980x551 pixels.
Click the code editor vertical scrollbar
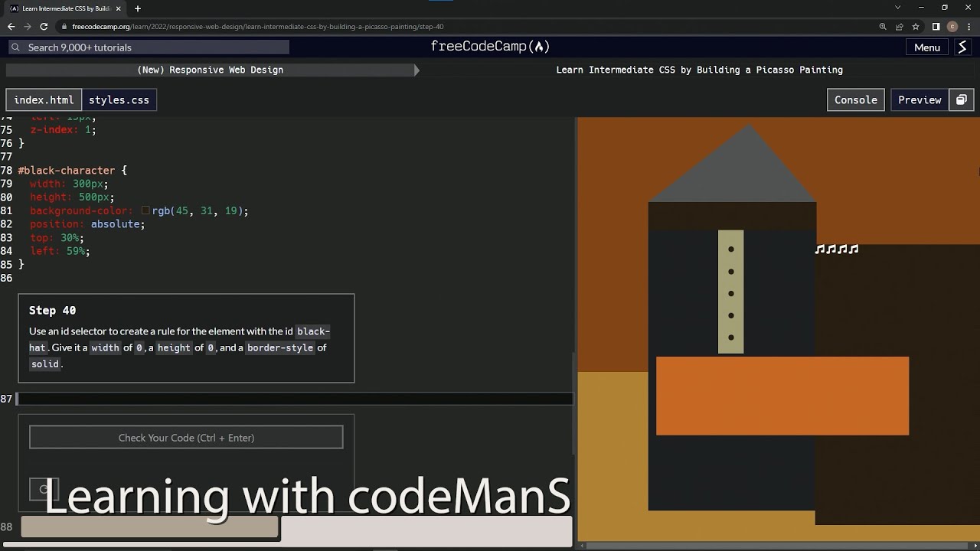574,403
